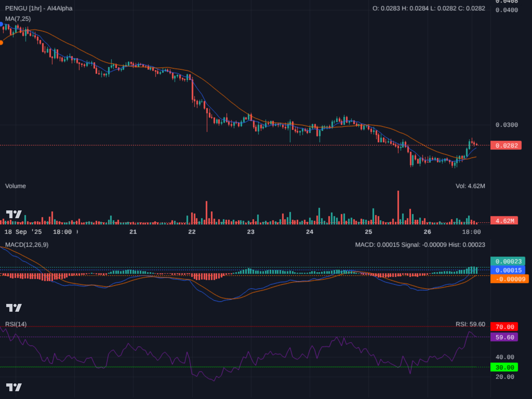Open the 1hr timeframe selector
This screenshot has height=399, width=532.
click(36, 9)
